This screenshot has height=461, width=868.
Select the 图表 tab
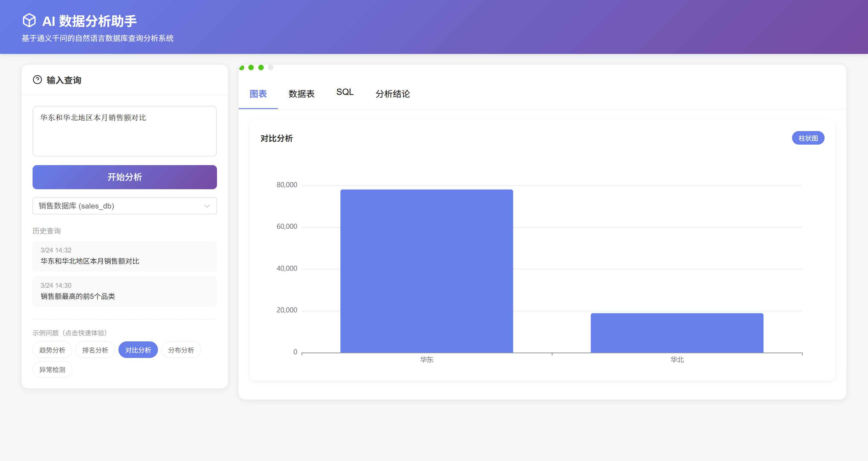pyautogui.click(x=258, y=94)
